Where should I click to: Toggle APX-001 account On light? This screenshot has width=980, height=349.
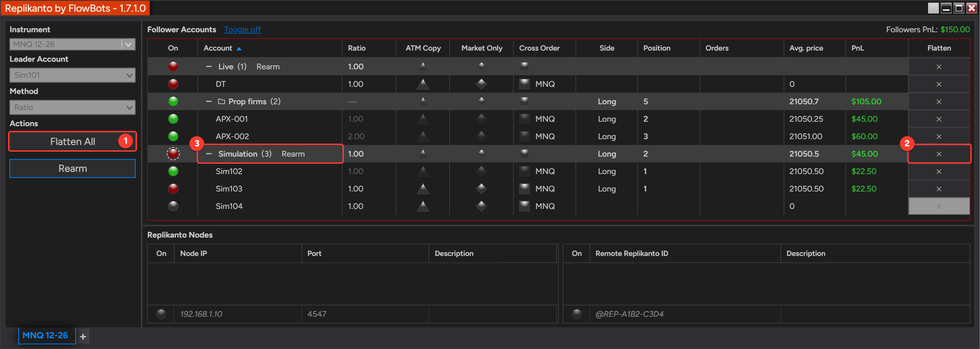[x=173, y=119]
